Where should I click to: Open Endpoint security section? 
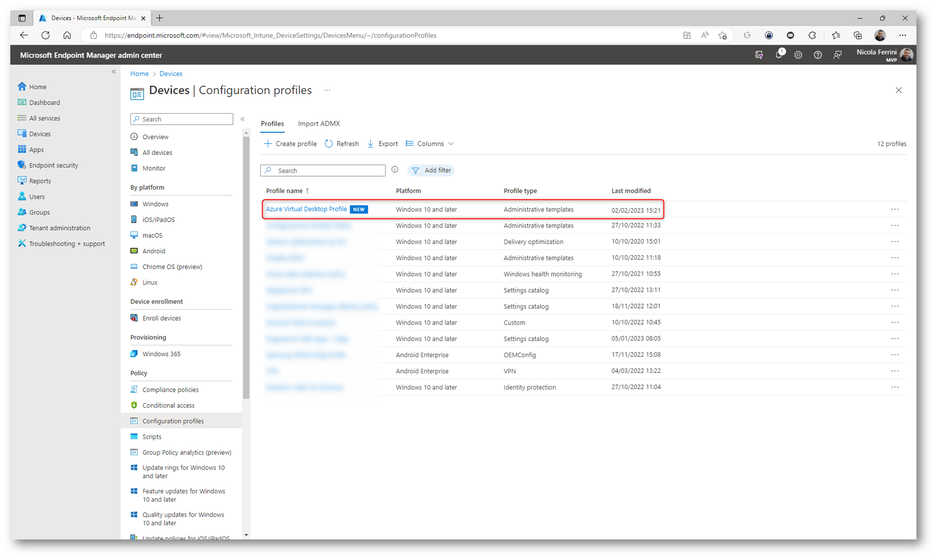[48, 165]
